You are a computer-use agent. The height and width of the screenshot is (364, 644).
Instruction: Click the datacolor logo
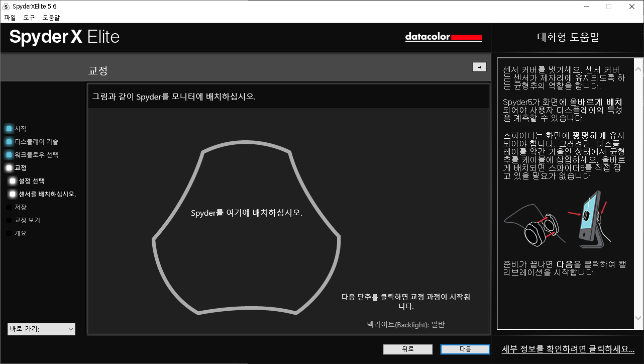(444, 37)
